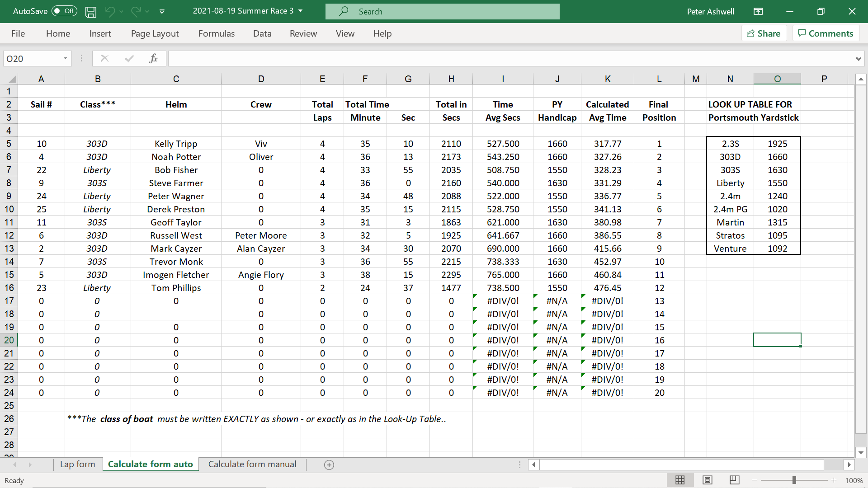This screenshot has width=868, height=488.
Task: Select Normal view icon in status bar
Action: click(x=680, y=480)
